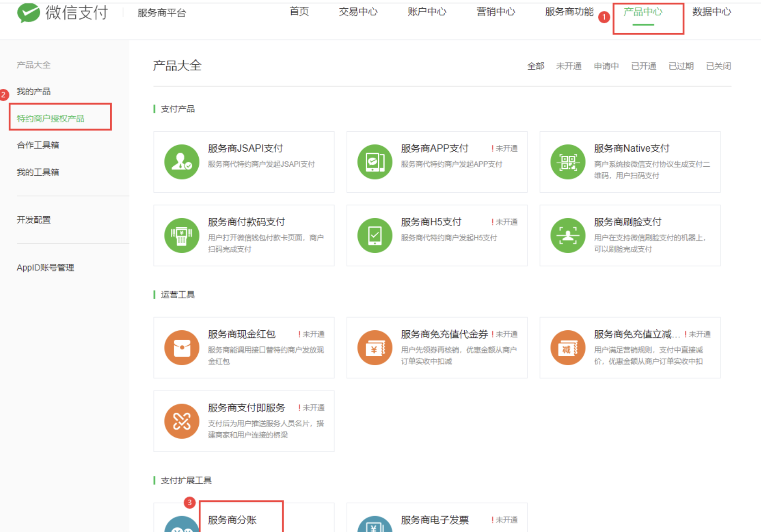Filter products by 申请中

(606, 66)
